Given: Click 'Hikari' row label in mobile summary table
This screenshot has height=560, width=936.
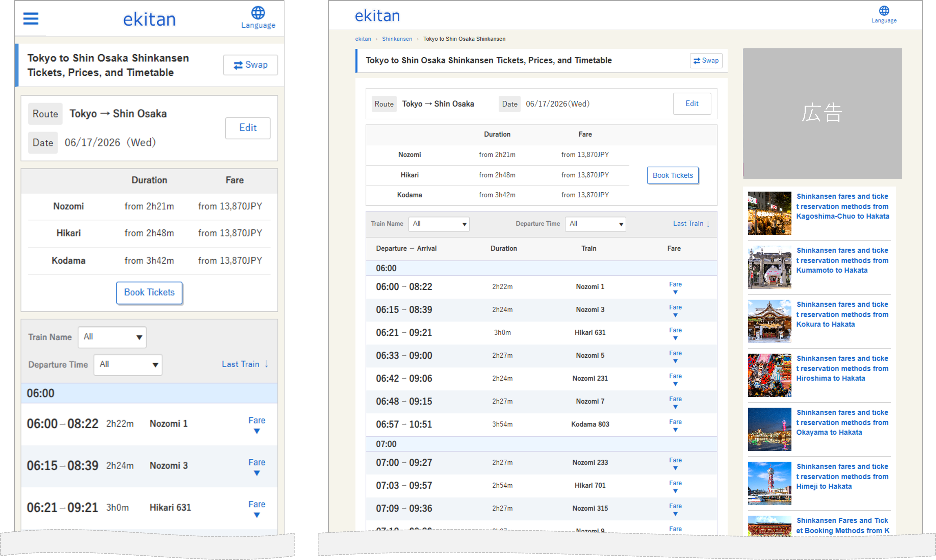Looking at the screenshot, I should [x=68, y=233].
